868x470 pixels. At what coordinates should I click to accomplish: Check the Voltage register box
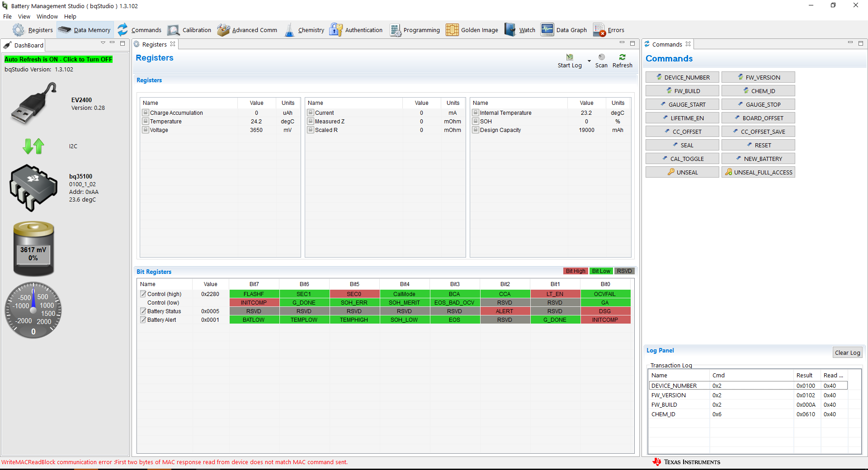point(146,130)
